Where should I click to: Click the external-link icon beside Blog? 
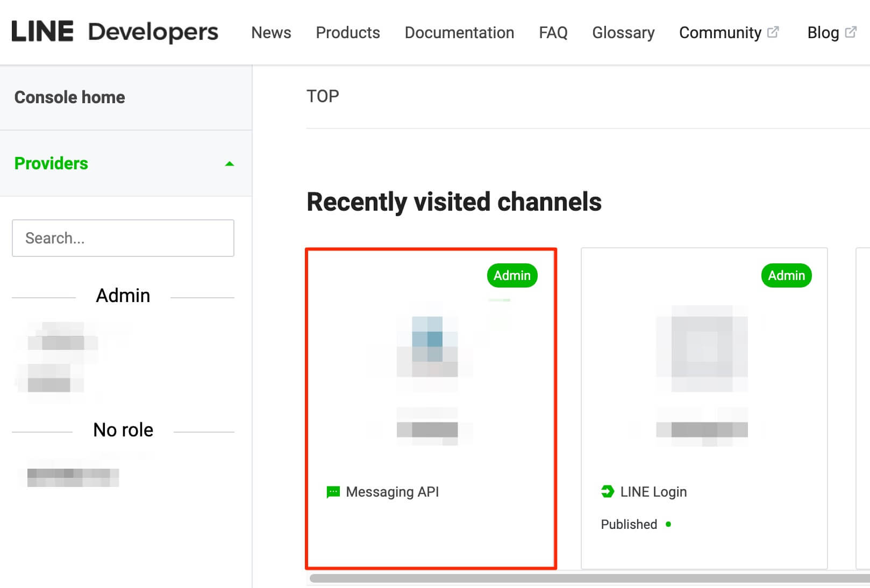pyautogui.click(x=851, y=32)
